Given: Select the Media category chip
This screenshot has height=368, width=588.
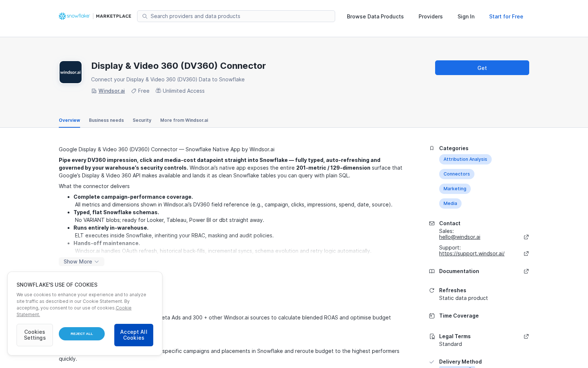Looking at the screenshot, I should click(450, 204).
